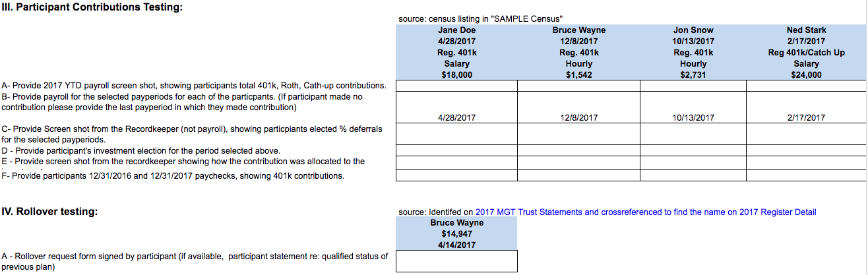Click the empty rollover request form cell
The image size is (868, 275).
[456, 261]
